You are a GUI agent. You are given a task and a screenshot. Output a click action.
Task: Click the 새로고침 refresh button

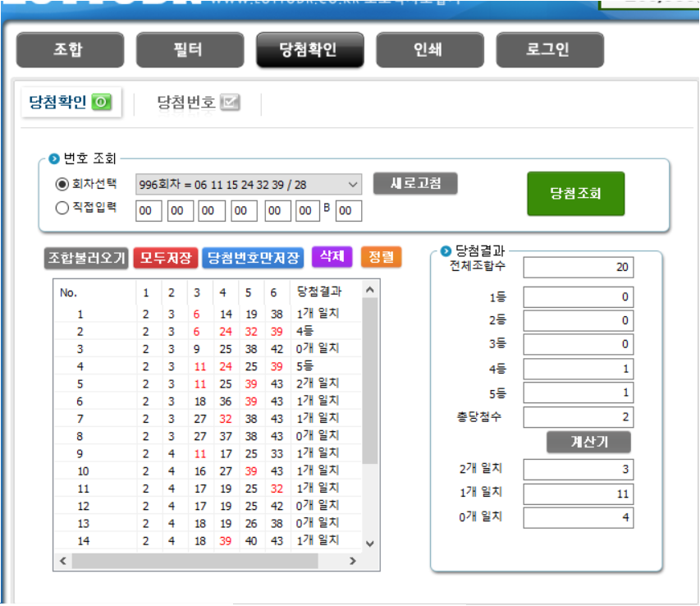coord(414,183)
